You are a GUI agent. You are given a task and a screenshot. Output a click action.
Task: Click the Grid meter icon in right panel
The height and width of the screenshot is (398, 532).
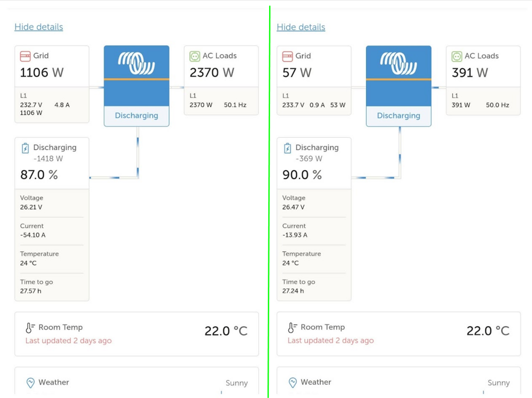287,56
